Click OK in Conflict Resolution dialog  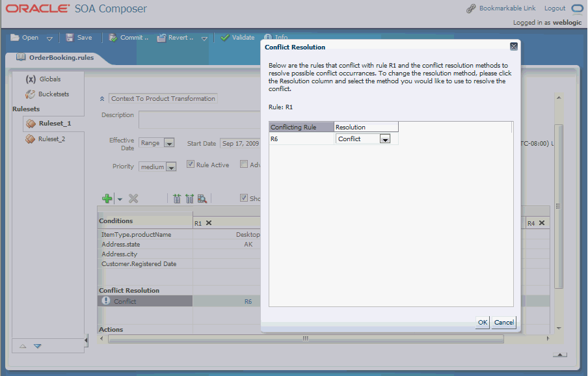coord(482,323)
